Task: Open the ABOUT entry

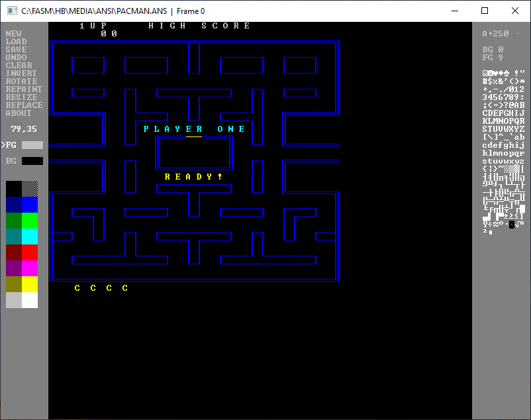Action: [19, 113]
